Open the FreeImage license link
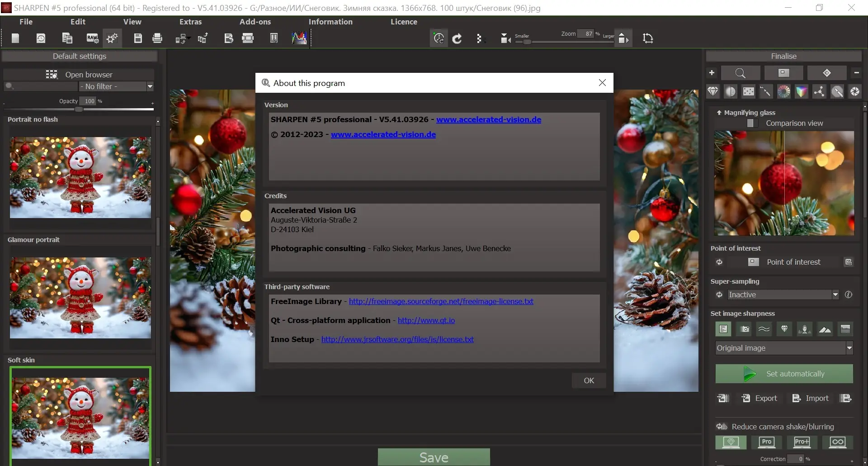This screenshot has height=466, width=868. click(442, 301)
